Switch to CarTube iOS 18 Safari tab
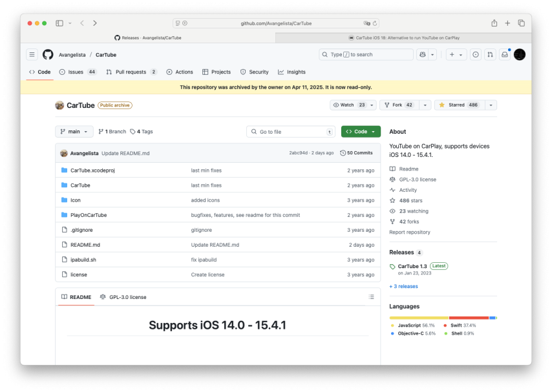This screenshot has height=392, width=552. (x=403, y=37)
